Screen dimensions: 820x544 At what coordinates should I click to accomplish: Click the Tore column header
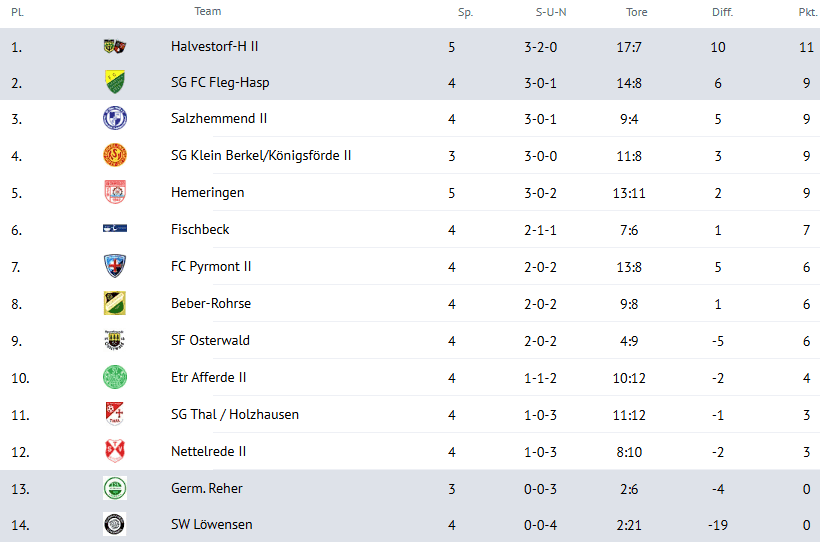[636, 12]
